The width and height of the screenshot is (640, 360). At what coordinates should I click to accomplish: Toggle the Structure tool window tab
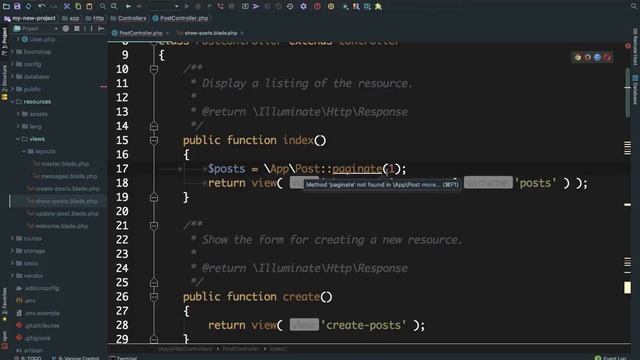point(4,82)
